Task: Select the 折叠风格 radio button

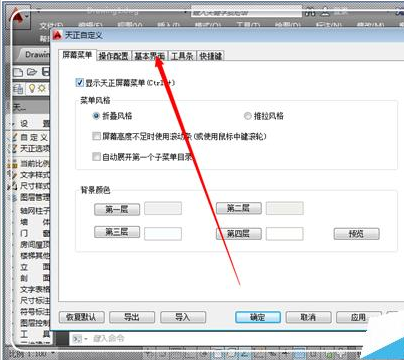Action: coord(96,116)
